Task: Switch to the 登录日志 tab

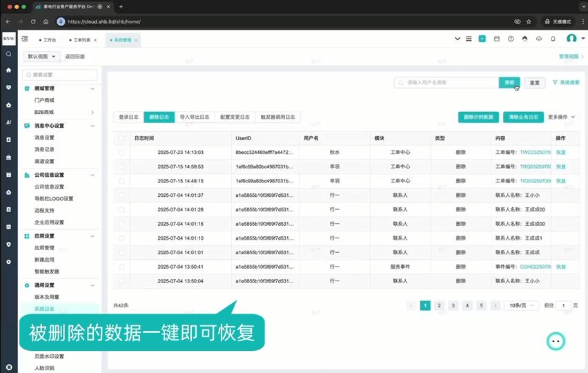Action: coord(129,117)
